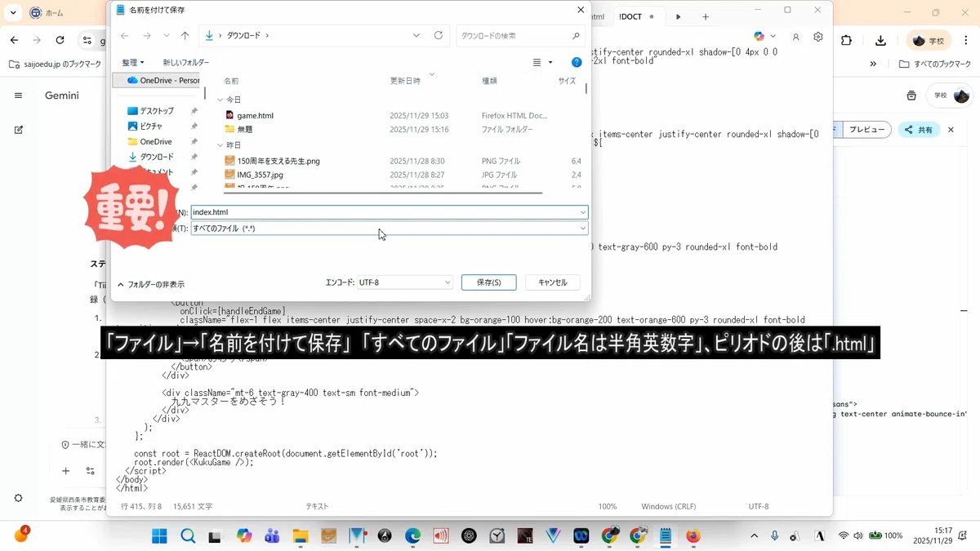980x551 pixels.
Task: Open Gemini settings gear at the bottom left
Action: pos(18,498)
